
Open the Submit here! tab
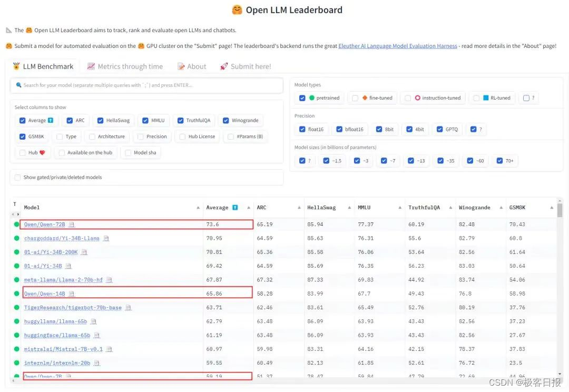click(246, 66)
